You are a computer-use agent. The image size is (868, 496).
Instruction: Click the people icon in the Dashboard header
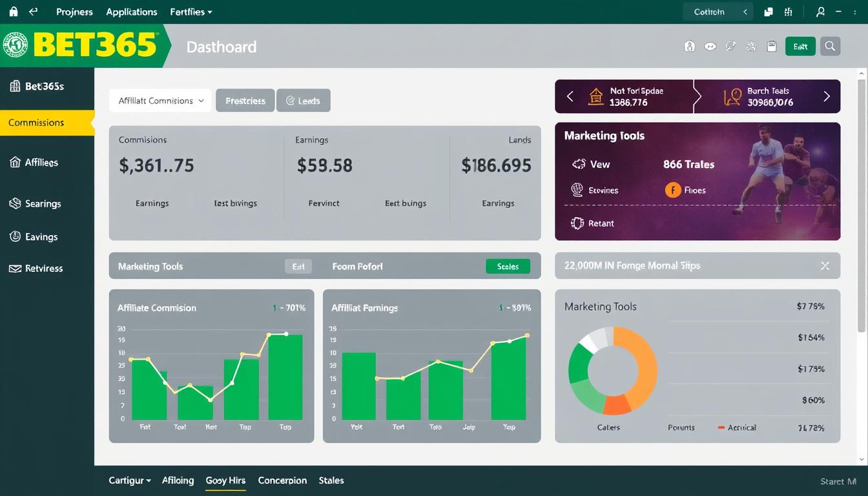click(751, 46)
